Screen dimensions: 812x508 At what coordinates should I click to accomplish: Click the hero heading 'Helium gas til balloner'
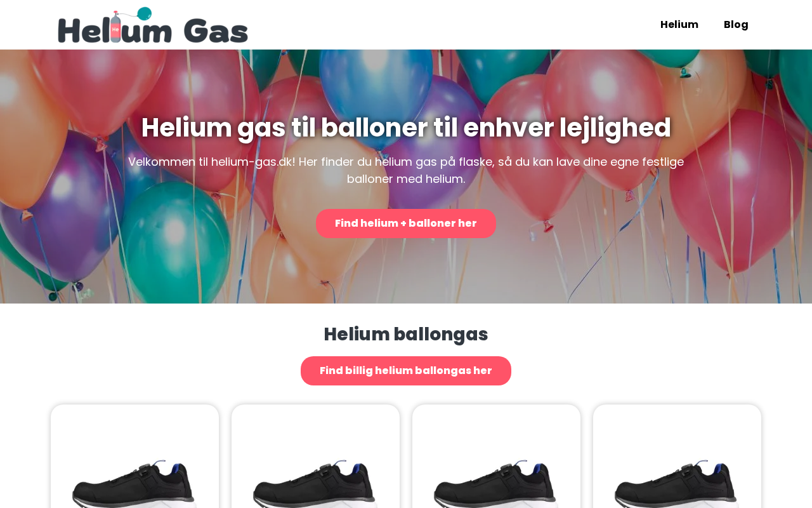406,128
